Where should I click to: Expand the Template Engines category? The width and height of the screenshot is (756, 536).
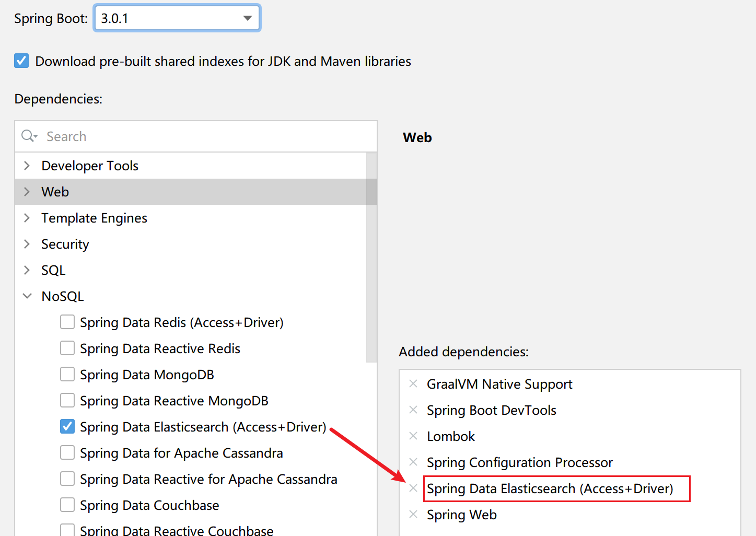tap(27, 218)
